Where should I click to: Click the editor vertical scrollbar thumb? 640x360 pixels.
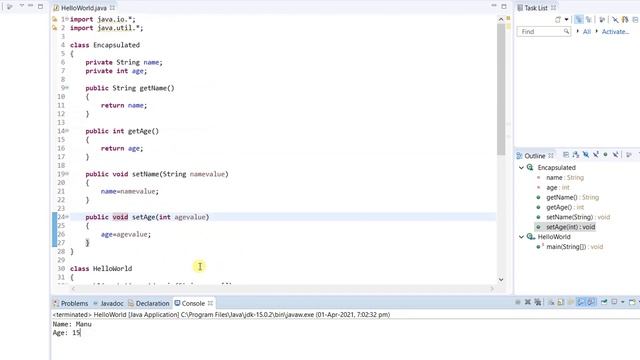click(x=501, y=89)
